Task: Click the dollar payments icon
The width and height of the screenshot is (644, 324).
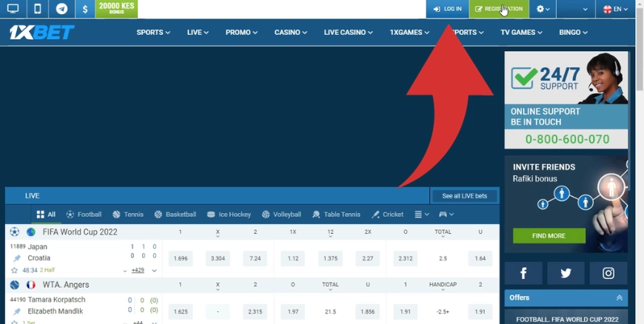Action: click(85, 9)
